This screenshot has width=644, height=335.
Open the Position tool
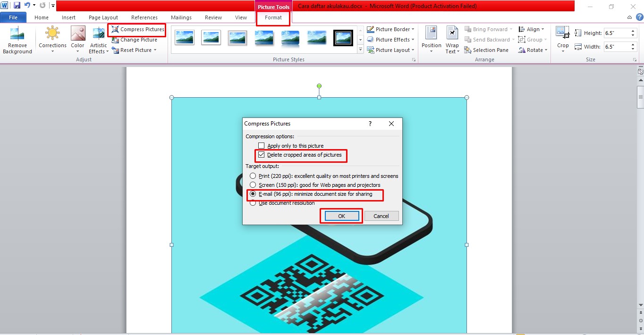(x=431, y=40)
